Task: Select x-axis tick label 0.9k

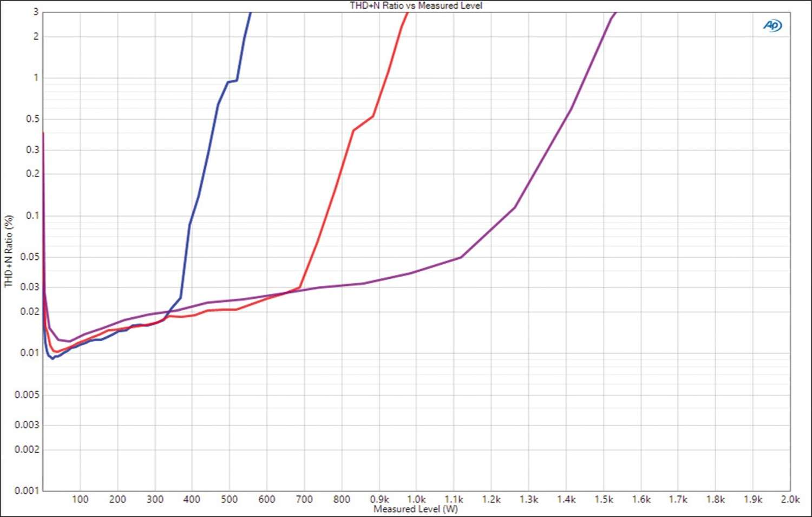Action: click(379, 499)
